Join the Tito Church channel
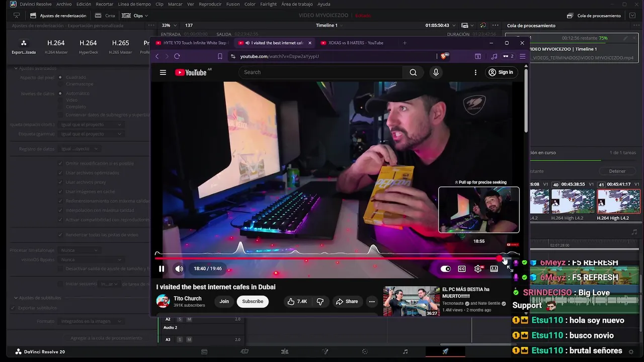This screenshot has height=362, width=644. pos(224,301)
